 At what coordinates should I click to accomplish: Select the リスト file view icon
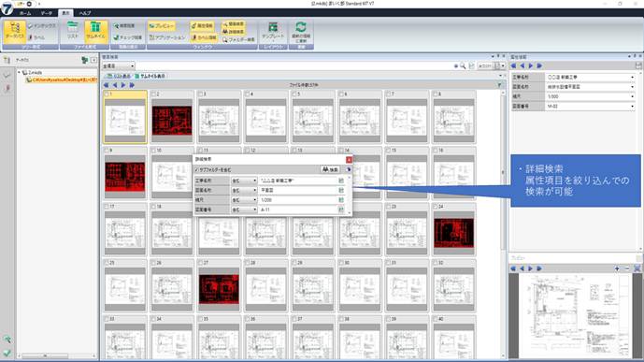[x=73, y=31]
